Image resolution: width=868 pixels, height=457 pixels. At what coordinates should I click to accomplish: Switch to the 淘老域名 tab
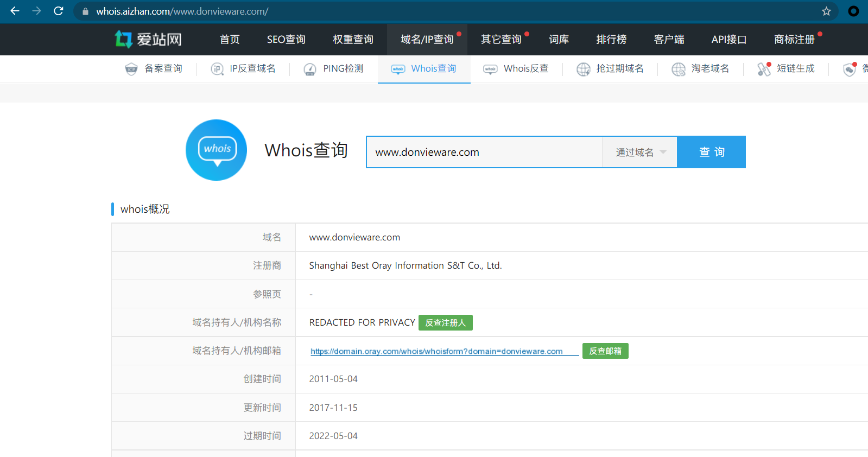coord(710,69)
